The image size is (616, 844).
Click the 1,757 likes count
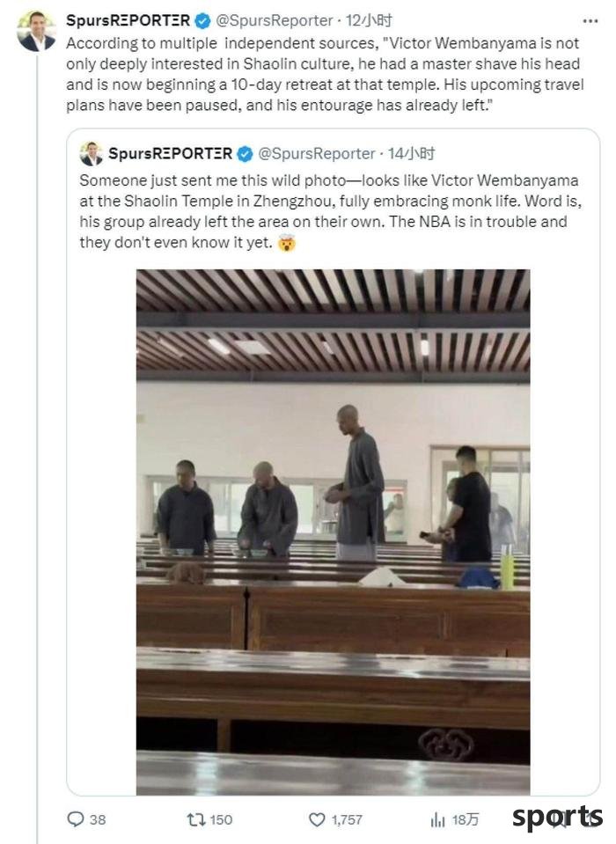click(347, 819)
